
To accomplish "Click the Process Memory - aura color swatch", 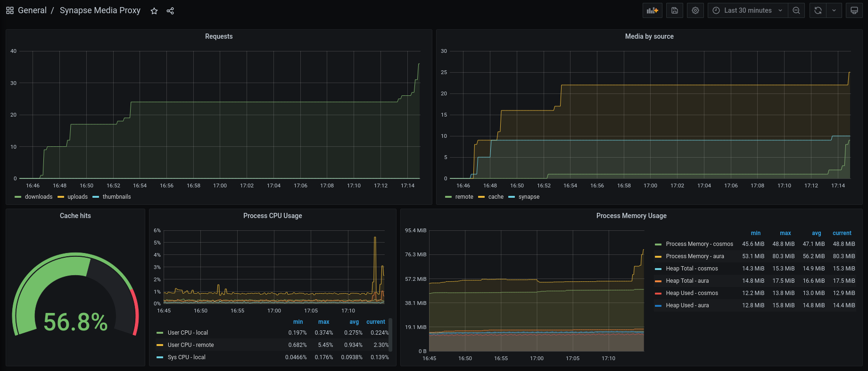I will [658, 257].
